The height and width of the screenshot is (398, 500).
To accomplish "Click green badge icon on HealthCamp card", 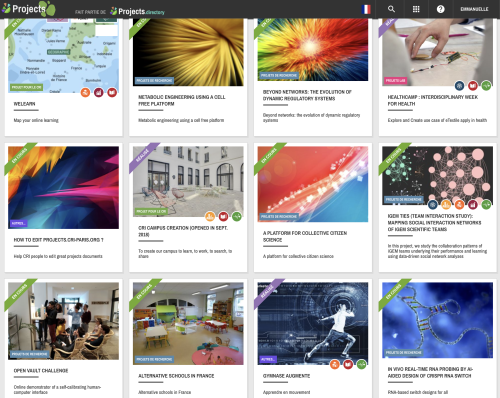I will coord(486,86).
